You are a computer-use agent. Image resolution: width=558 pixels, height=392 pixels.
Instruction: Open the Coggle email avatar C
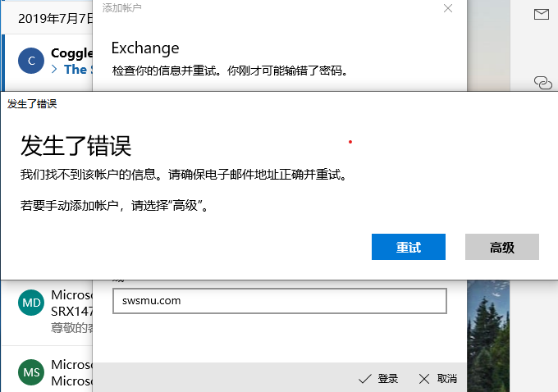tap(31, 61)
